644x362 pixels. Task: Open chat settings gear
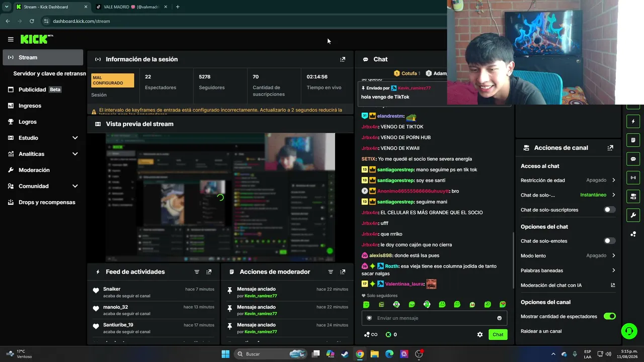coord(480,334)
